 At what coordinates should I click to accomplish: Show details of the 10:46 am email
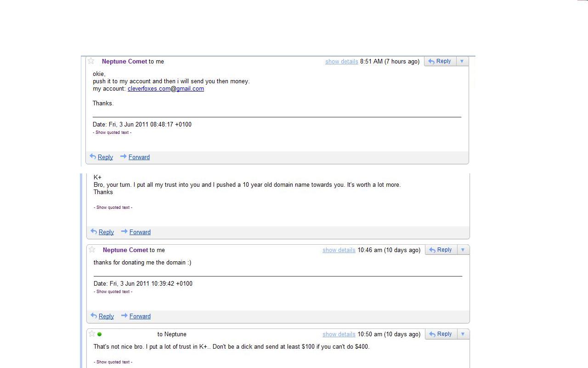point(339,250)
